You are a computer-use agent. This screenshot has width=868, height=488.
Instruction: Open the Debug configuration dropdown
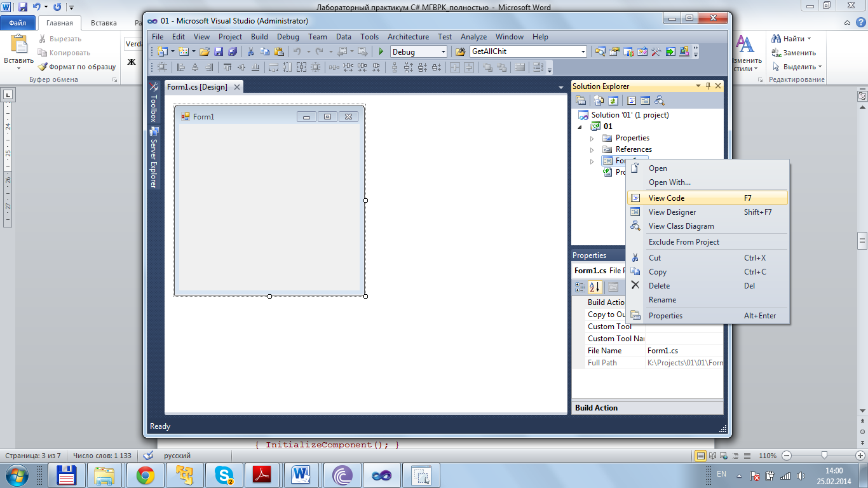pos(443,52)
